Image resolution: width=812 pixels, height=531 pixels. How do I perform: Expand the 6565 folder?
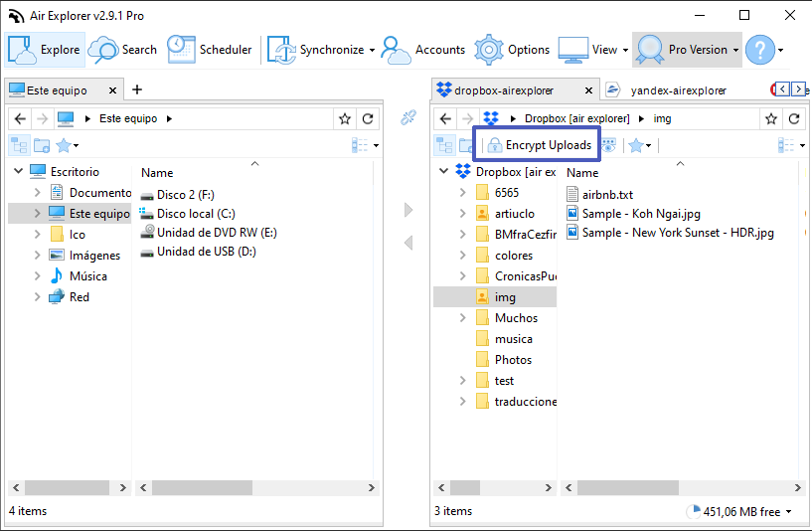(462, 192)
